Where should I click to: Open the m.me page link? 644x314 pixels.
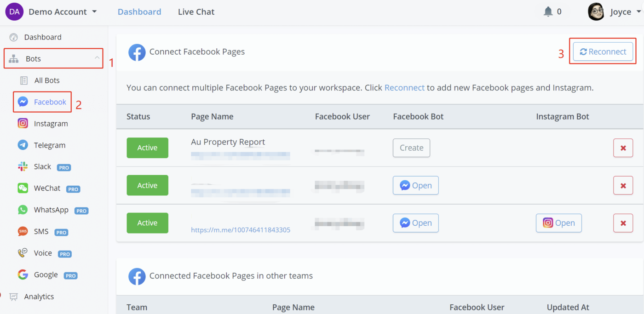241,230
